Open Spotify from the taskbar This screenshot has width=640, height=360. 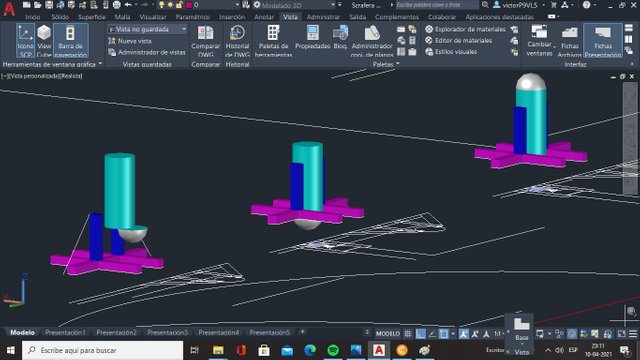(x=333, y=350)
